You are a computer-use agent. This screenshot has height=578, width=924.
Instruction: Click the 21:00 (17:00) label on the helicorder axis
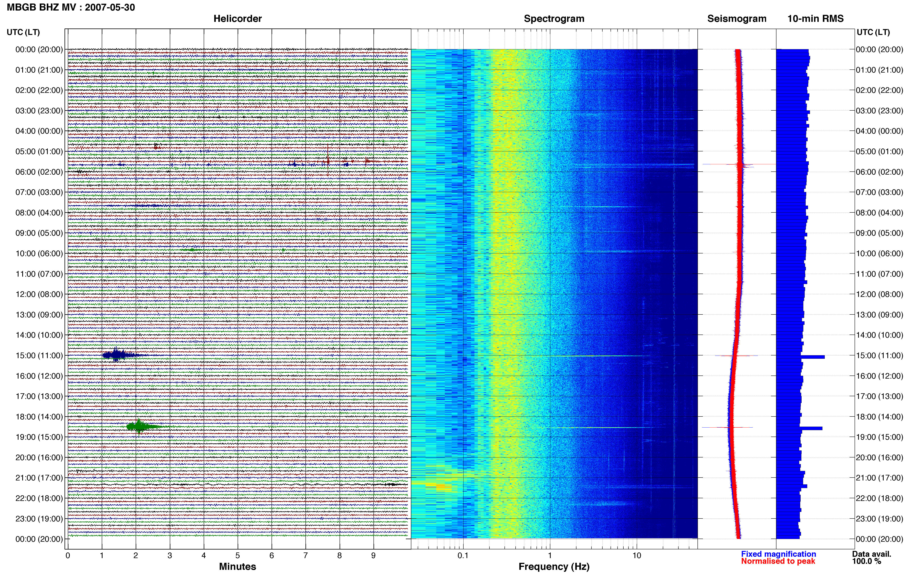click(x=39, y=478)
